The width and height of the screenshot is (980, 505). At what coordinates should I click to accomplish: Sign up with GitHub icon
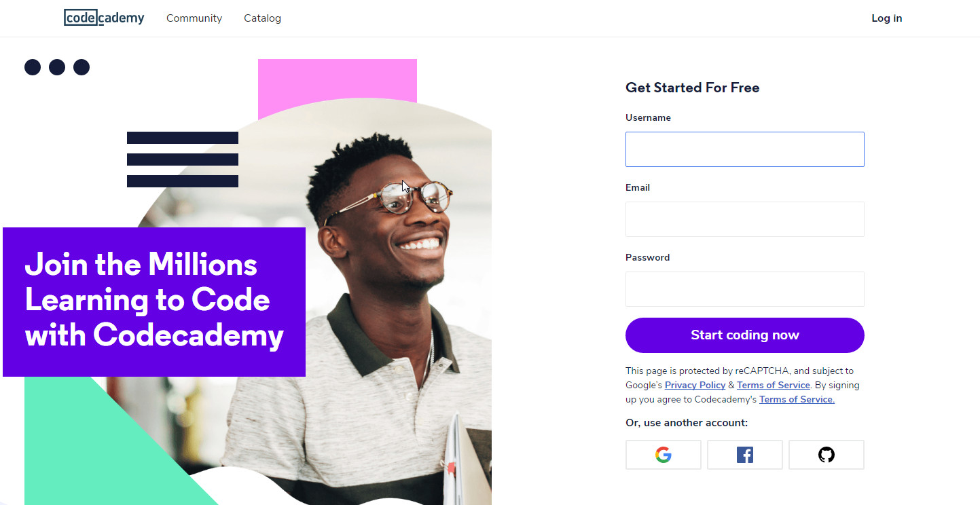[827, 455]
